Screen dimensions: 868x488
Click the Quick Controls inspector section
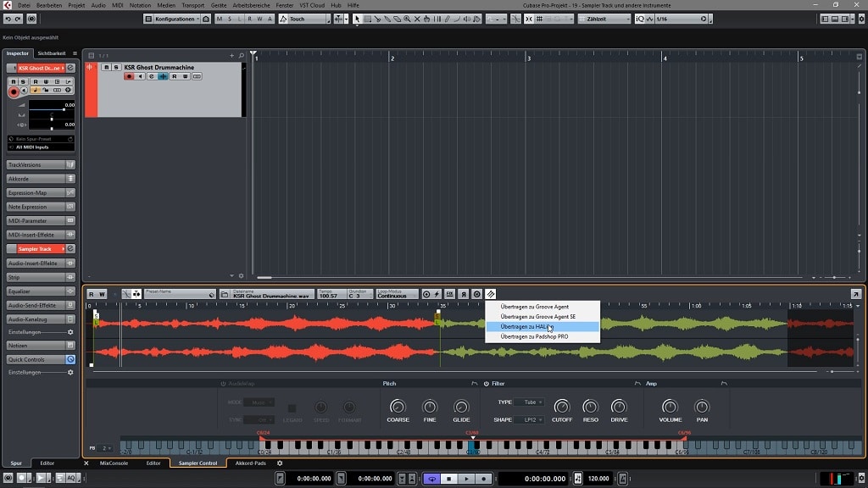pyautogui.click(x=41, y=359)
